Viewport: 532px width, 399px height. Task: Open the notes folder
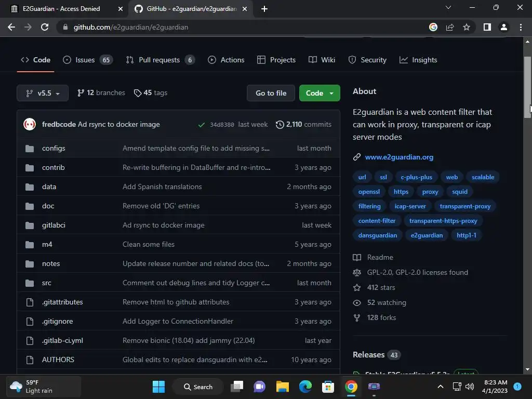click(51, 263)
